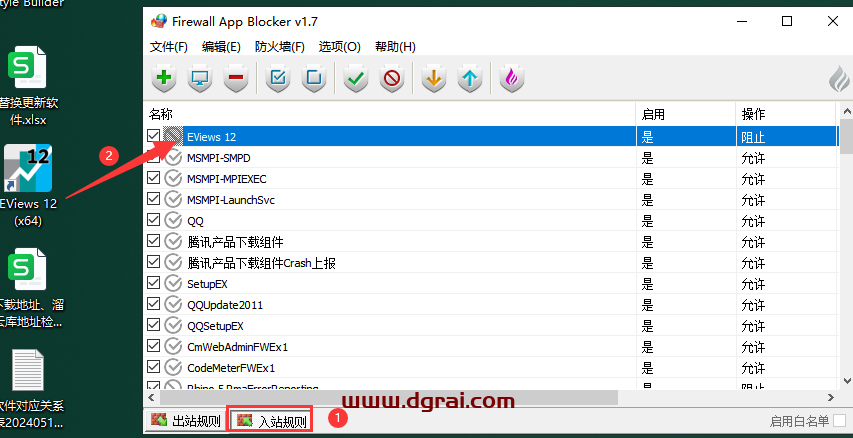This screenshot has height=438, width=853.
Task: Sort list by the 启用 column header
Action: pos(686,114)
